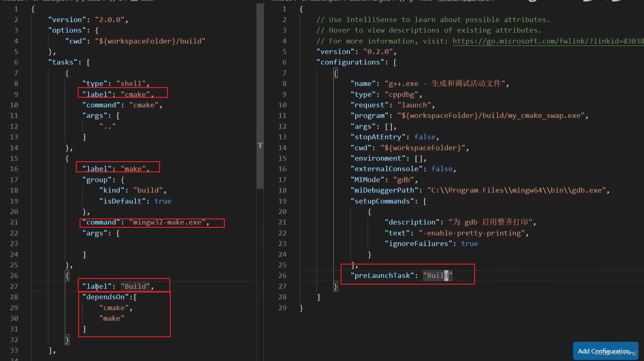The image size is (644, 361).
Task: Click the ".." argument string
Action: click(x=107, y=126)
